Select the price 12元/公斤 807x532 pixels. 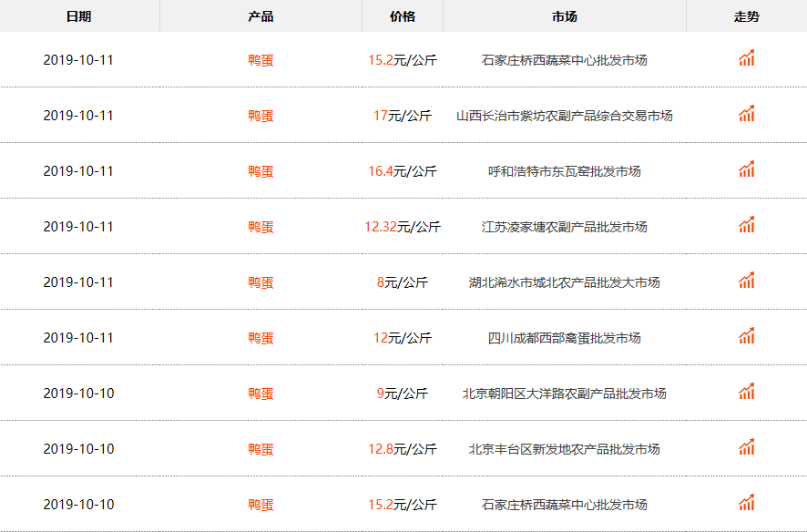pos(403,338)
